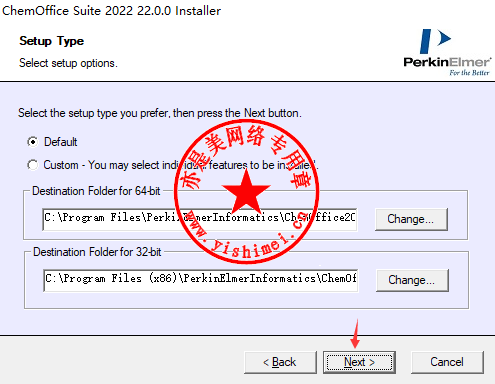The image size is (495, 384).
Task: Click the 'Destination Folder for 64-bit' label
Action: 96,191
